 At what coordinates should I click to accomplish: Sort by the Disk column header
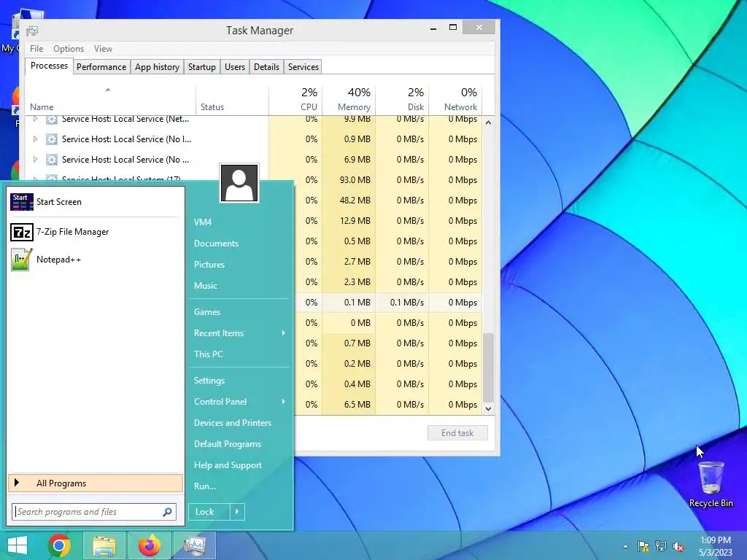pos(403,99)
